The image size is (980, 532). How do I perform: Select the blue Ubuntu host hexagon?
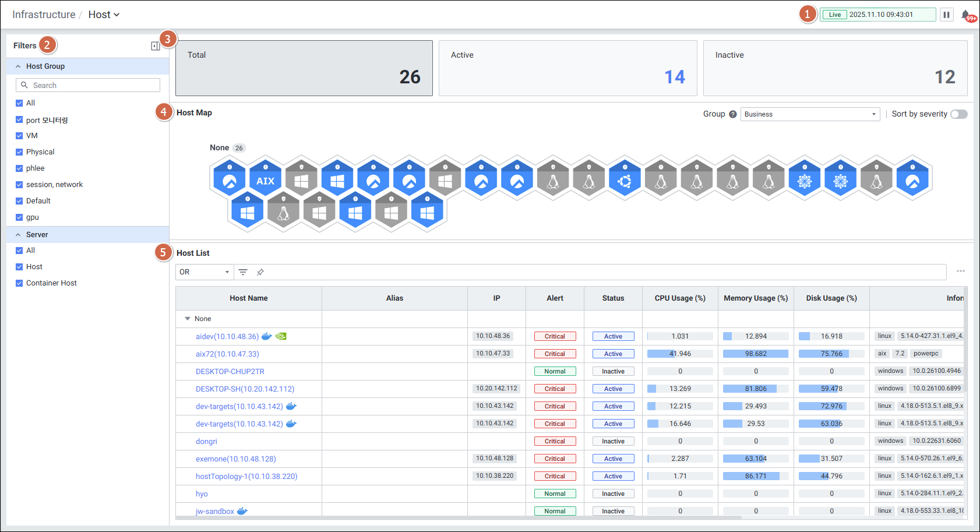click(x=625, y=180)
